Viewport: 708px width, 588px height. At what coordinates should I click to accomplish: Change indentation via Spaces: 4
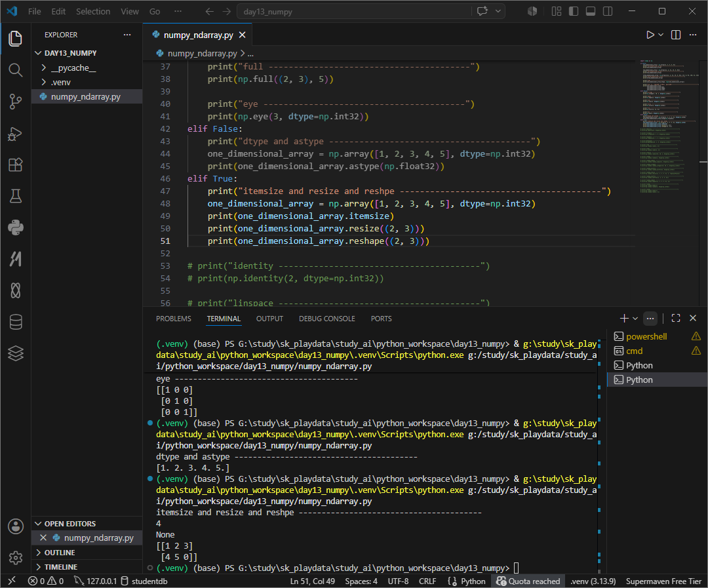tap(361, 581)
